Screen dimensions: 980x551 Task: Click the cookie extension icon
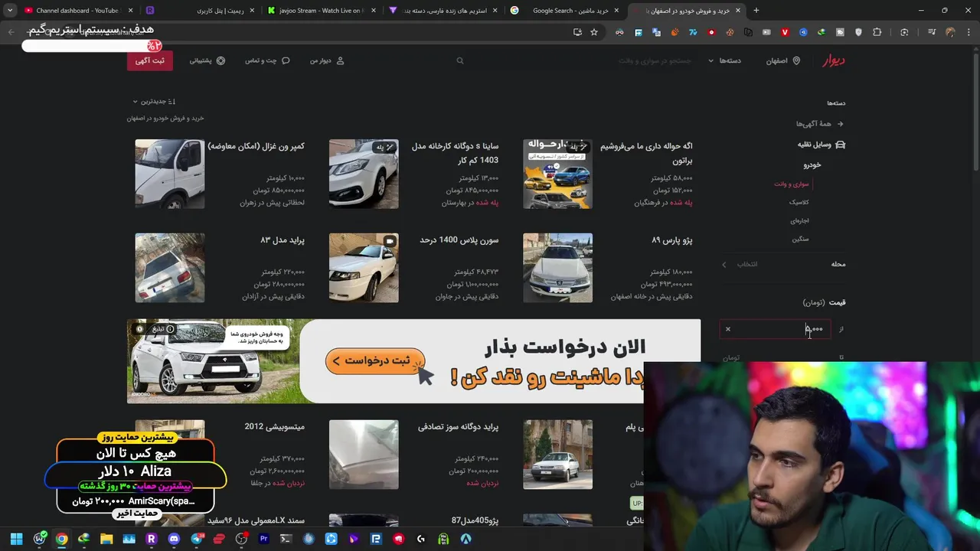coord(730,32)
